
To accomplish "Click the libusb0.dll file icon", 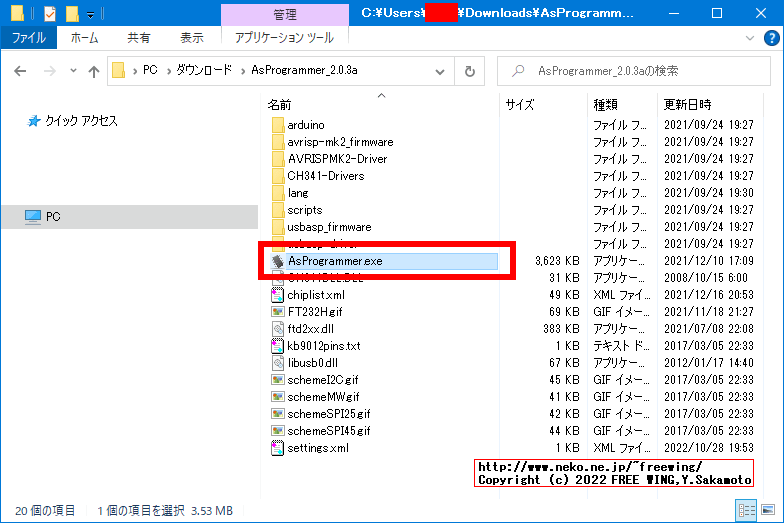I will 278,363.
